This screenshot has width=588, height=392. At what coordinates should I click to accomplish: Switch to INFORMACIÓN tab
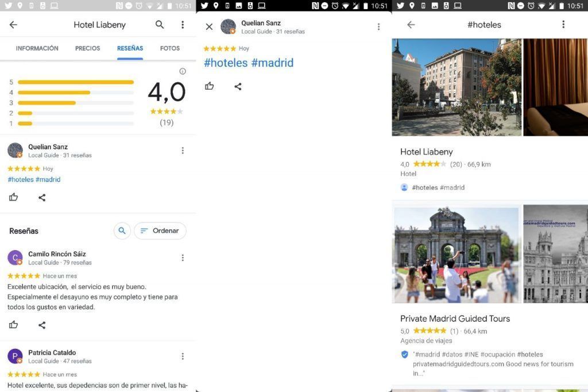tap(37, 48)
